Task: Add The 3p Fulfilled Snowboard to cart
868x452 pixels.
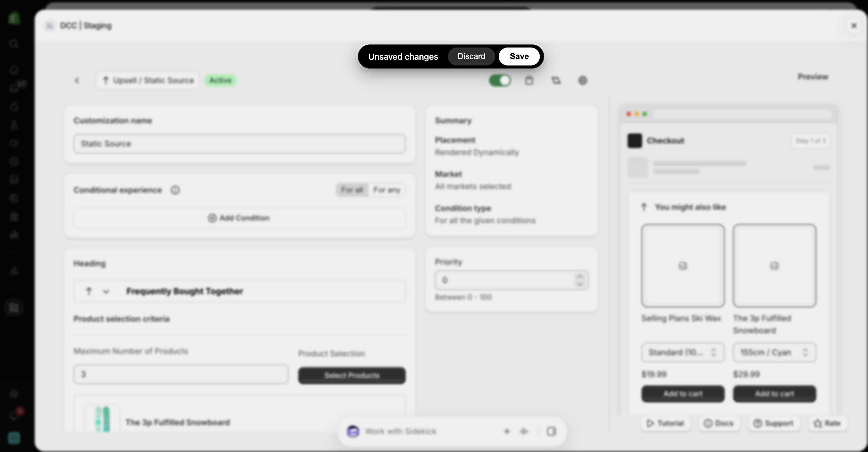Action: coord(774,394)
